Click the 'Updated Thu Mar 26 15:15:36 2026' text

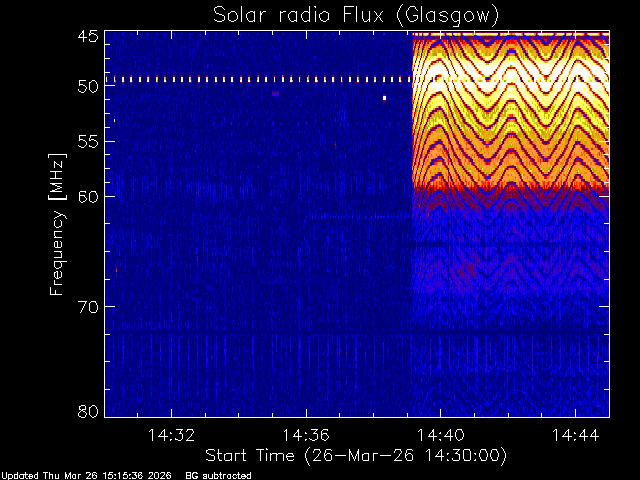[86, 476]
